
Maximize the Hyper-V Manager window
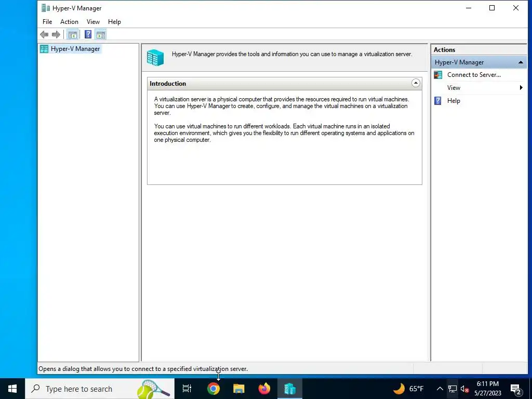coord(492,8)
